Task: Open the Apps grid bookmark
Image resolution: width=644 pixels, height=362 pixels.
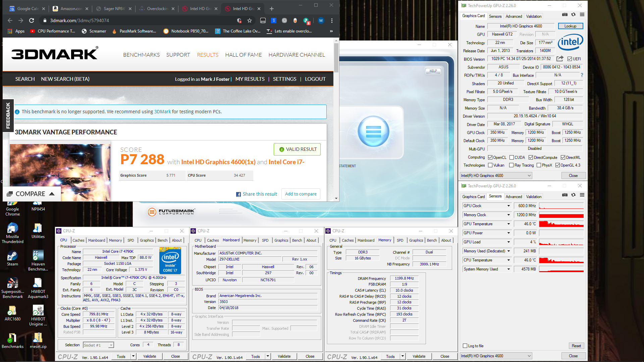Action: (x=16, y=31)
